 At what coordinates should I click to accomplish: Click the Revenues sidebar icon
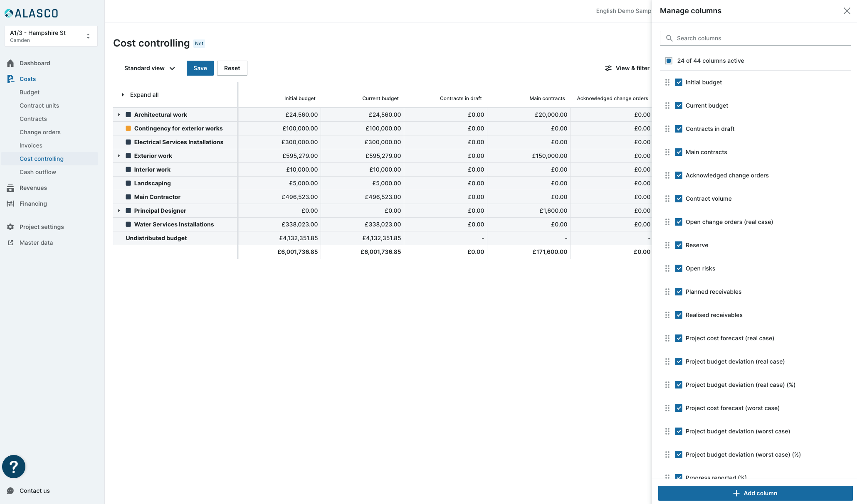click(10, 188)
